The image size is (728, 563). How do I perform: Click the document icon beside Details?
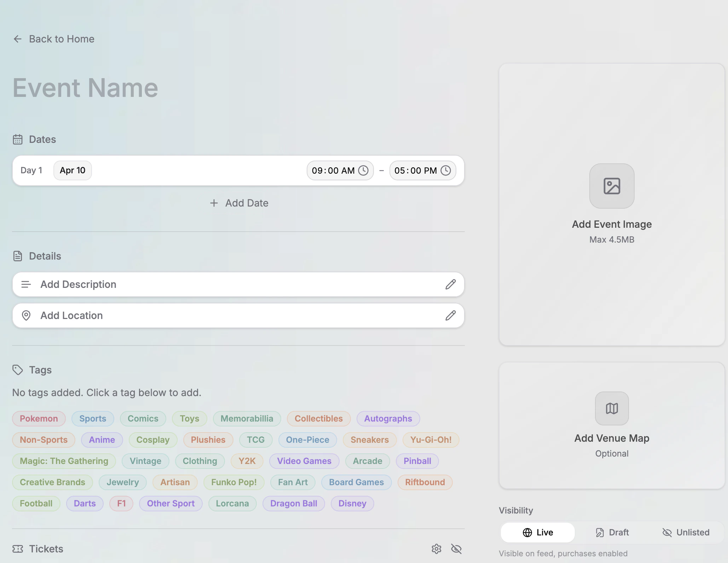coord(18,256)
